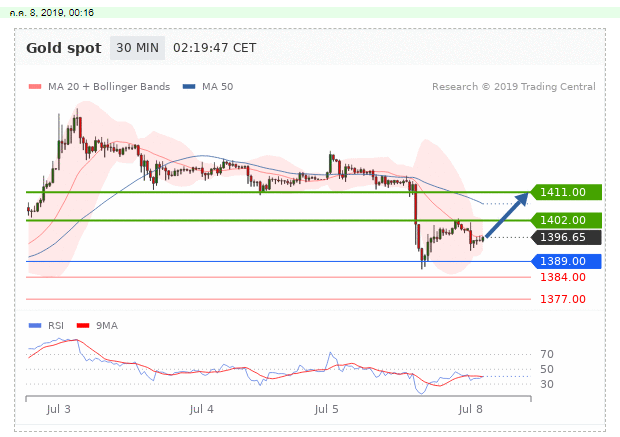
Task: Click the Jul 3 date axis label
Action: click(58, 409)
